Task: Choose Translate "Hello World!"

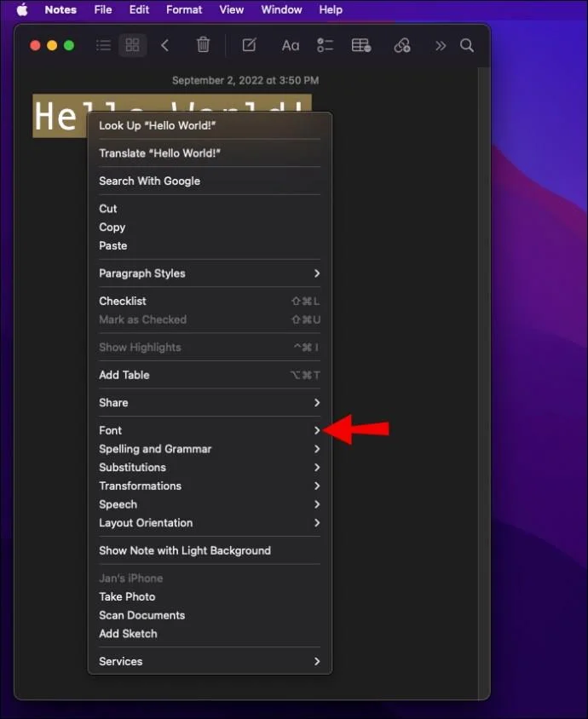Action: 210,153
